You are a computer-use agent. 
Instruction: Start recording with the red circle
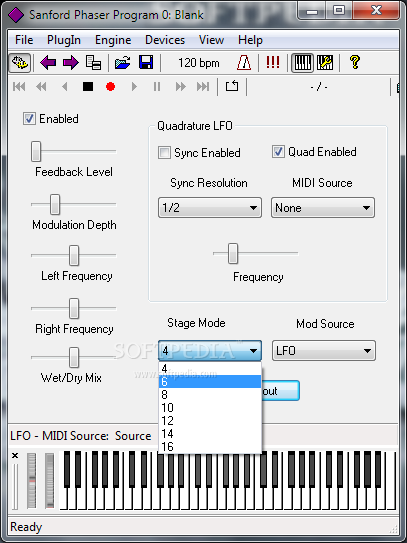pyautogui.click(x=110, y=87)
